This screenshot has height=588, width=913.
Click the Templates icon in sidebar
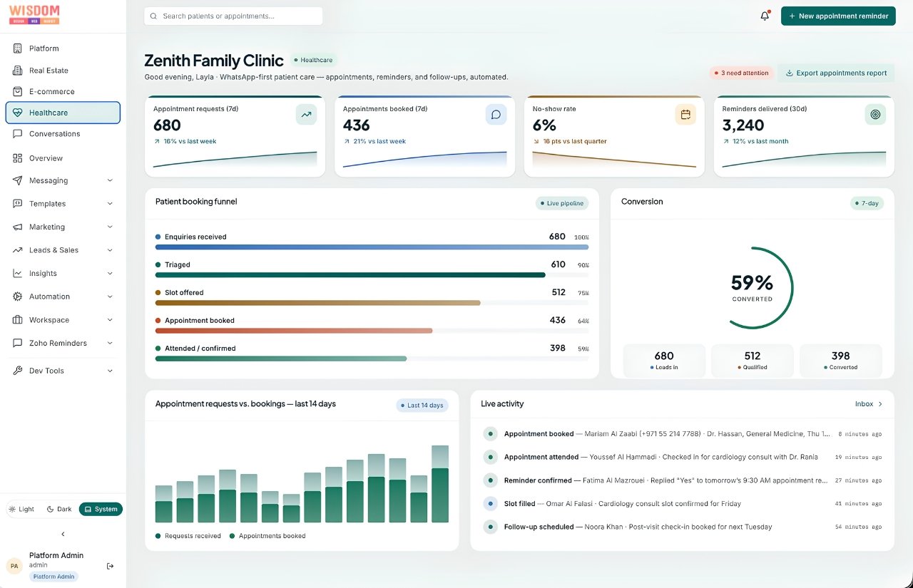[17, 204]
